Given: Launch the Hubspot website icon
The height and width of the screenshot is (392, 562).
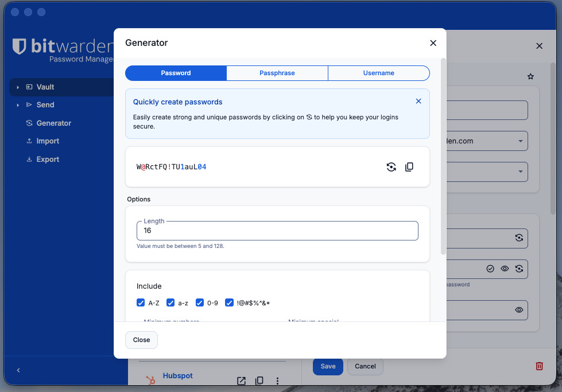Looking at the screenshot, I should pos(241,381).
